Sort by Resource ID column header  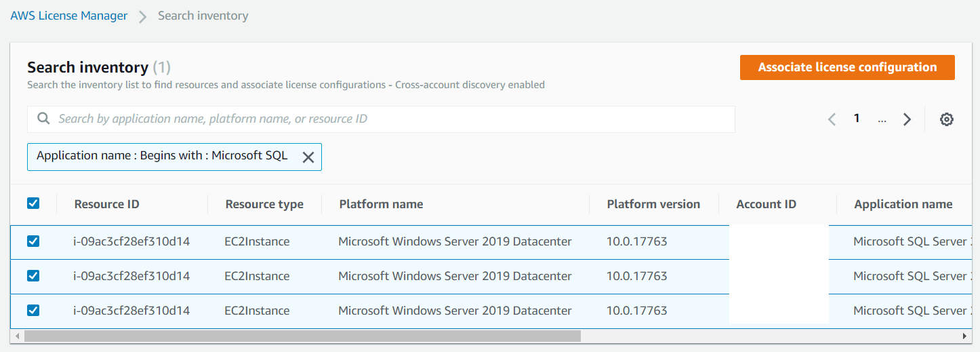coord(106,204)
